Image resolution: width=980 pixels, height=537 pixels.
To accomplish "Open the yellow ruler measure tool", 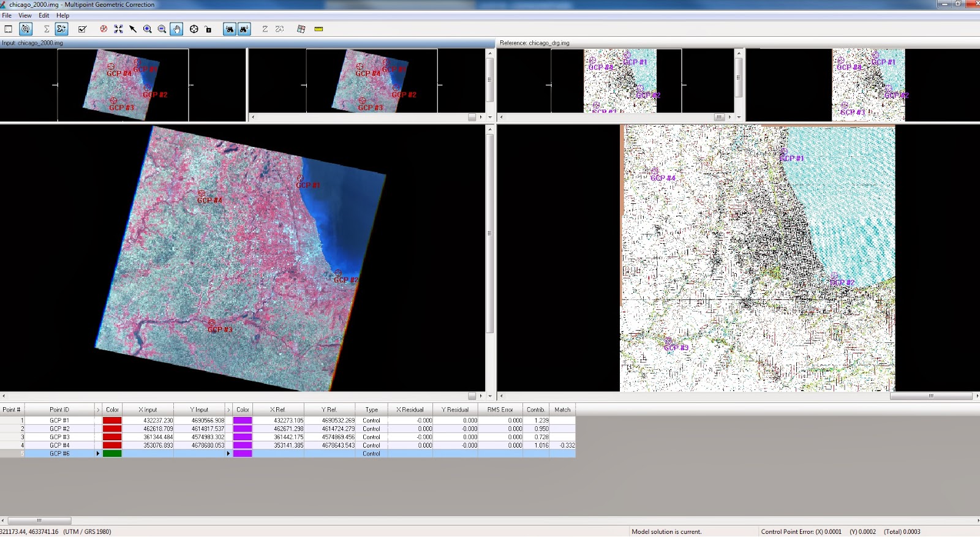I will 318,29.
